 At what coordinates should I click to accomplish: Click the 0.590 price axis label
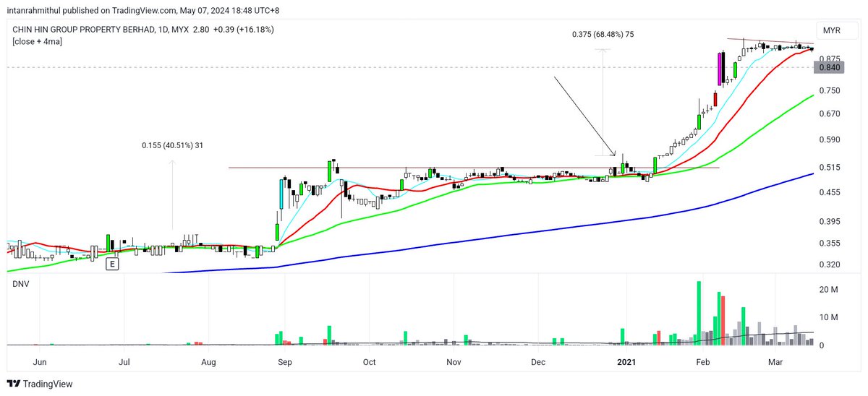[829, 139]
